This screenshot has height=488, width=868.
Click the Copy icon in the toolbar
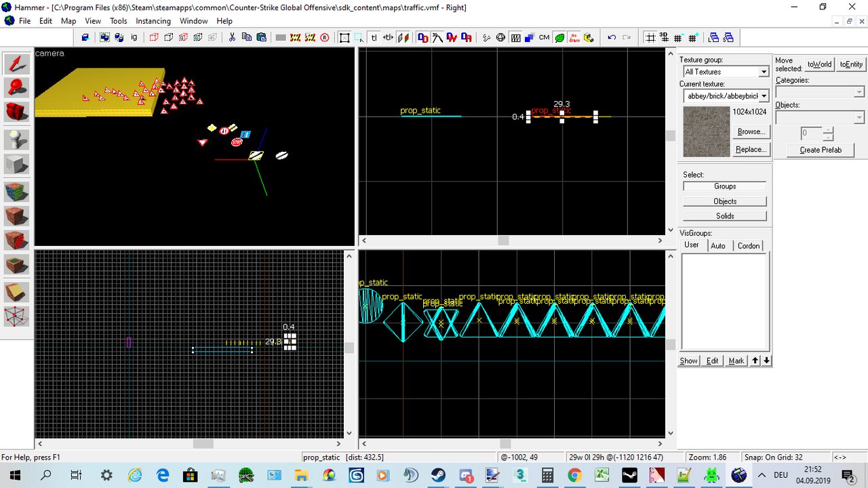[x=246, y=37]
